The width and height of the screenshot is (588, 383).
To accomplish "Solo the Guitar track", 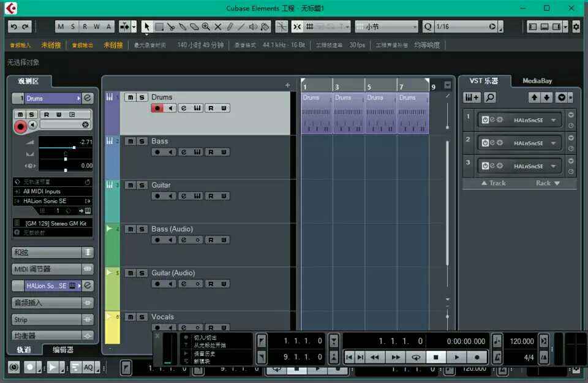I will [142, 186].
